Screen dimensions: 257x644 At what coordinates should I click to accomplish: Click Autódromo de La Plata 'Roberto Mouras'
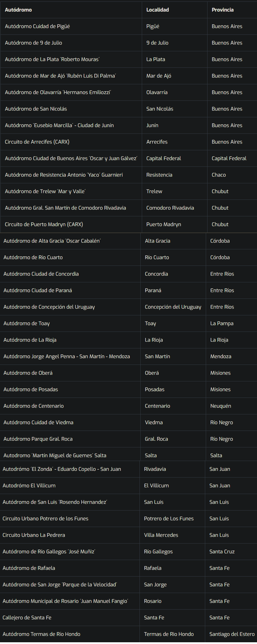[x=52, y=59]
